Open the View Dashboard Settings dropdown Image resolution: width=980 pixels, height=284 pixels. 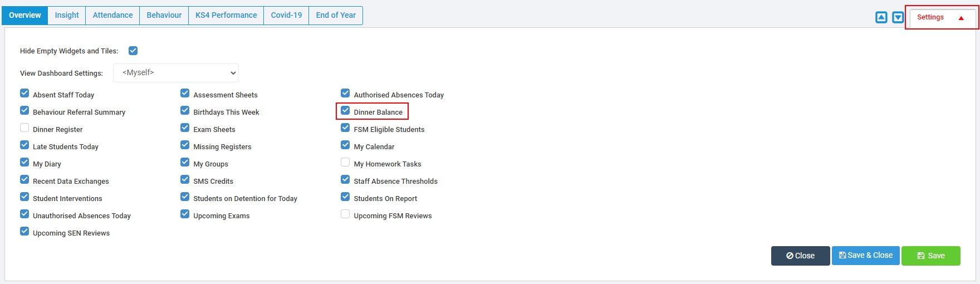click(176, 73)
